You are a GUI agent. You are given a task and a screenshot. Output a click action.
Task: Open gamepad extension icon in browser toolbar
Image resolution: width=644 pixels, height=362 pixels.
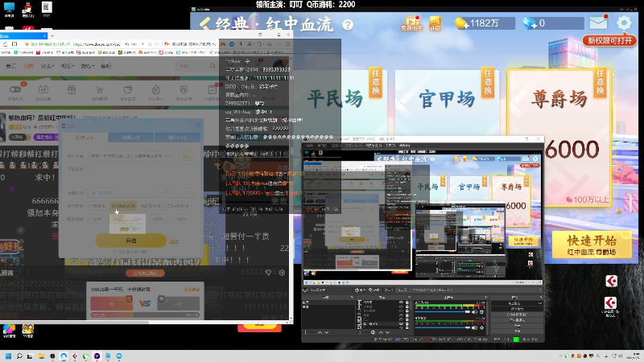(223, 44)
